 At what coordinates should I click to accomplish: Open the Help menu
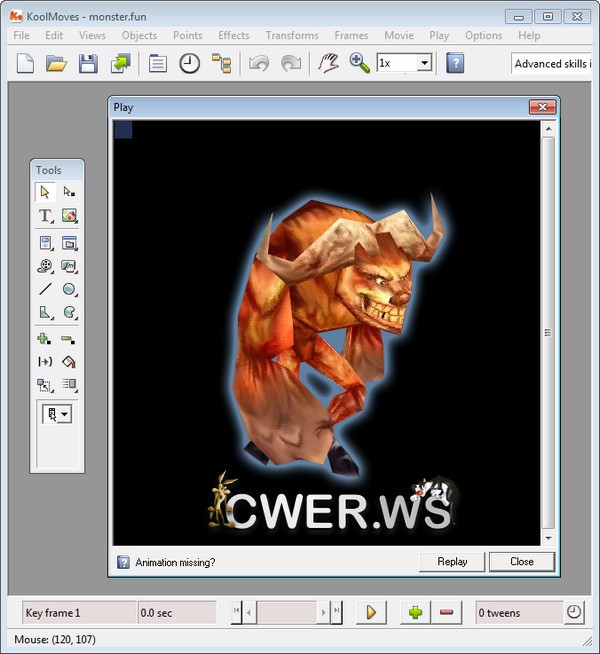[x=529, y=35]
